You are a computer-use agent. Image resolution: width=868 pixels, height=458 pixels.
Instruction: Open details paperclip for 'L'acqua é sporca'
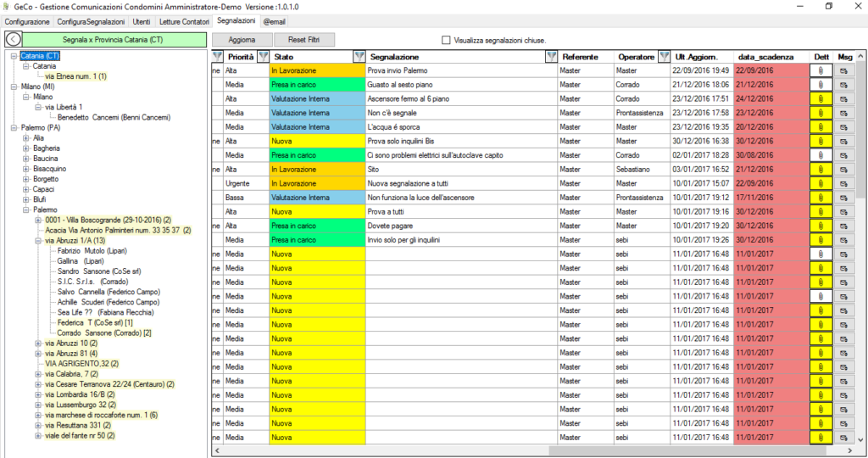point(821,127)
